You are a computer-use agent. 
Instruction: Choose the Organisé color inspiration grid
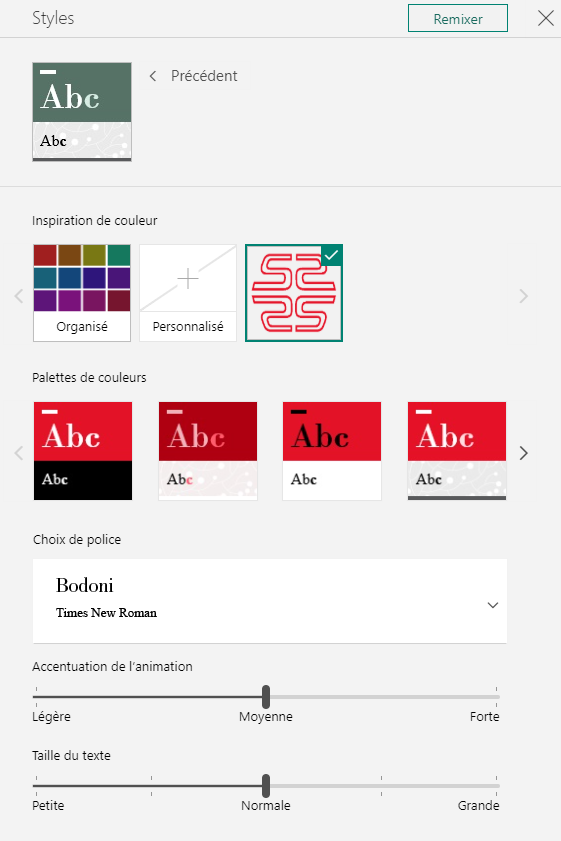82,293
